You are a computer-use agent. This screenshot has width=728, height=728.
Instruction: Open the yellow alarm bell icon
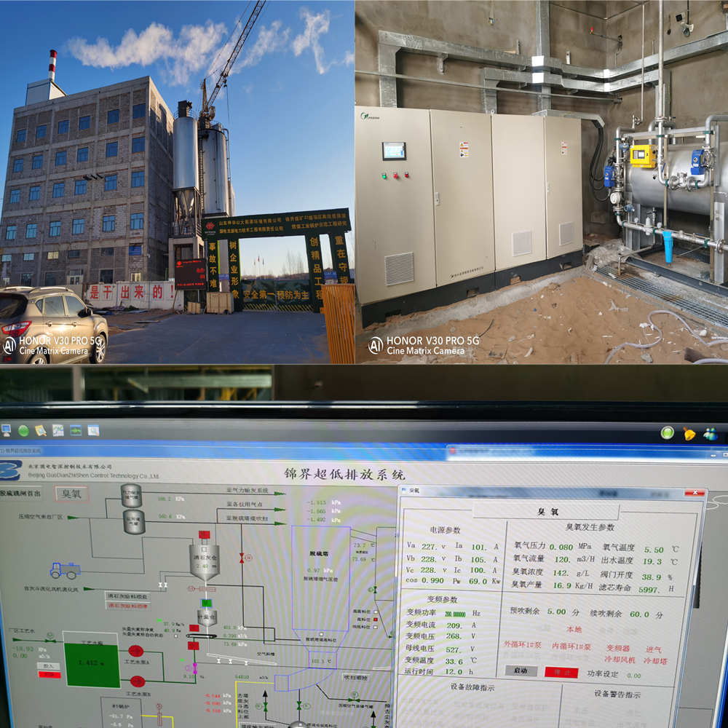pos(689,434)
